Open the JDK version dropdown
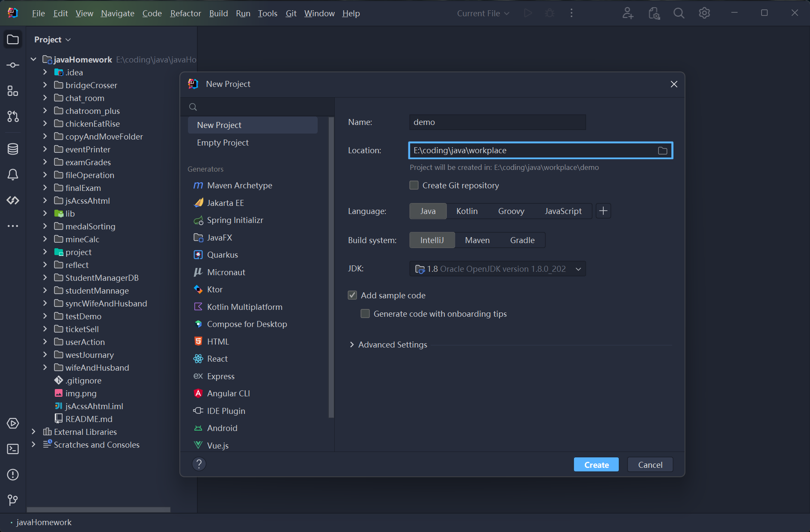Screen dimensions: 810x532 click(497, 269)
